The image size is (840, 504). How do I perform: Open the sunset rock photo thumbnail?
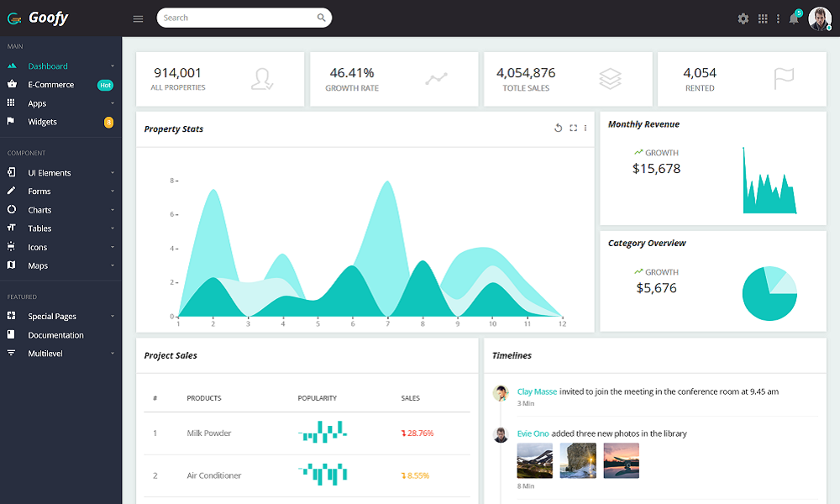coord(578,460)
